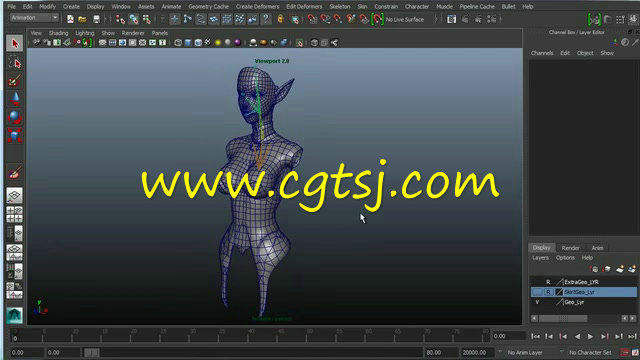Activate the Rotate tool sphere icon
Viewport: 640px width, 360px height.
tap(15, 118)
